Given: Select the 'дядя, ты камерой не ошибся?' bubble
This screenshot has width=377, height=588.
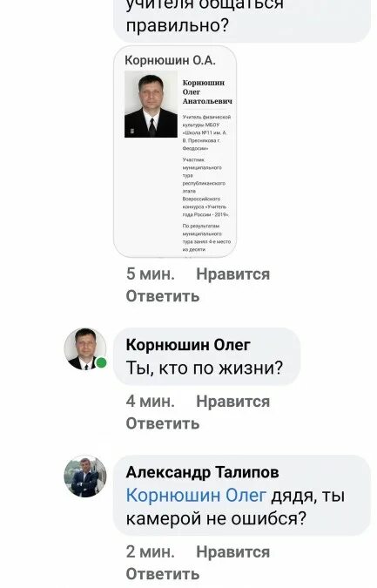Looking at the screenshot, I should pos(242,496).
